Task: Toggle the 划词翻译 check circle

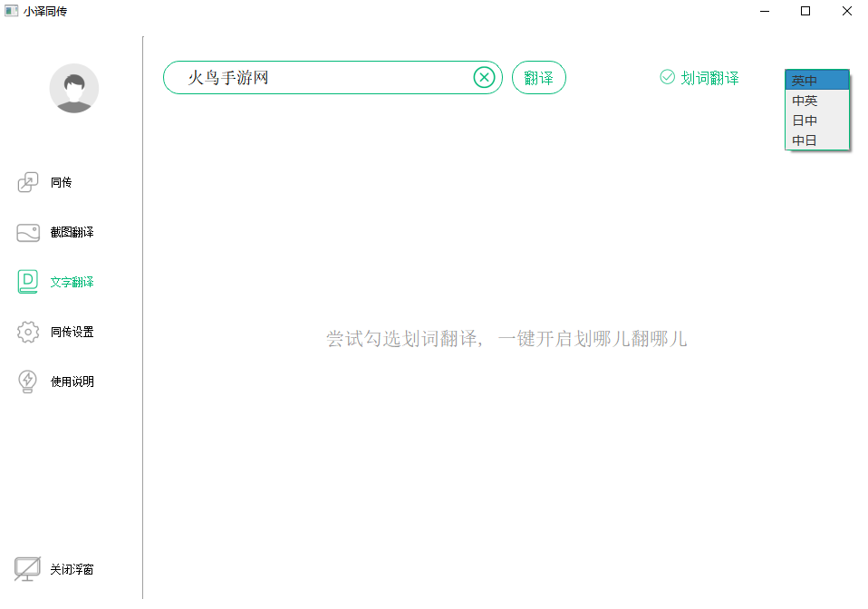Action: (x=668, y=77)
